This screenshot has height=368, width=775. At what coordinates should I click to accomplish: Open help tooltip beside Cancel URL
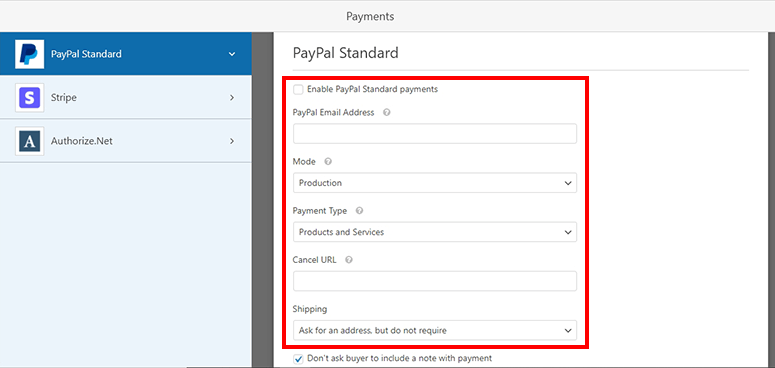coord(348,260)
